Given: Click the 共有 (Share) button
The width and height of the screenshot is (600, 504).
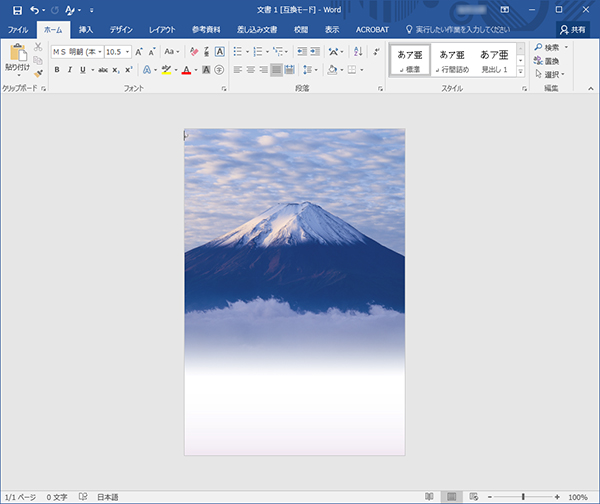Looking at the screenshot, I should coord(572,30).
